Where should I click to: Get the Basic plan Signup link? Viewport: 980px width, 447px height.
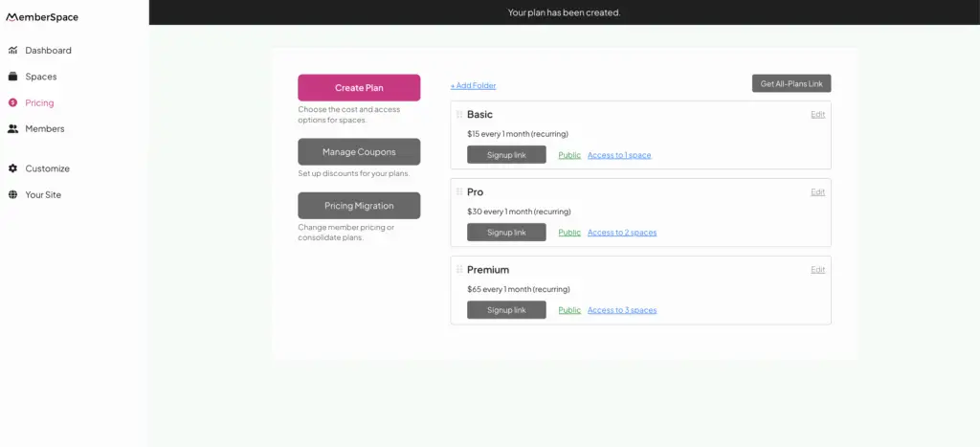click(506, 154)
